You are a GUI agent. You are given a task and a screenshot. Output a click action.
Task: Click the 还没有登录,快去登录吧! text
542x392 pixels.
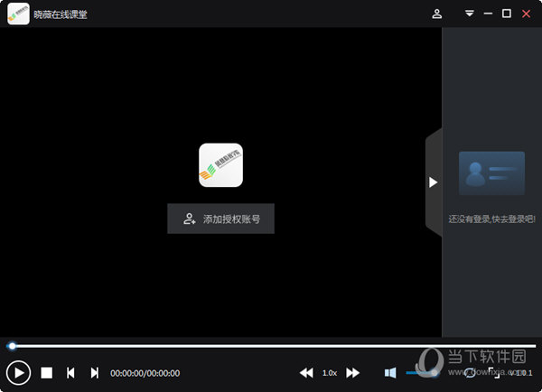click(x=492, y=219)
